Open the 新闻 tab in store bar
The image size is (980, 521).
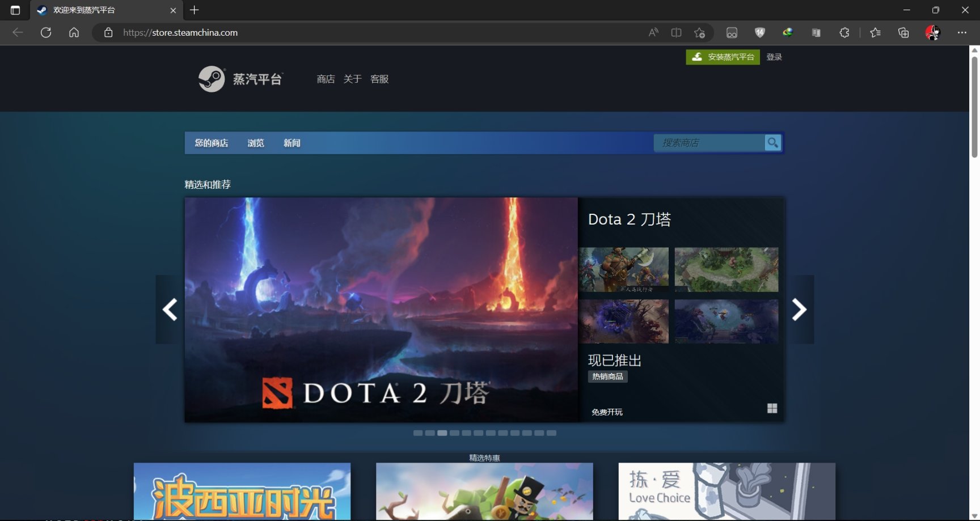pos(292,143)
